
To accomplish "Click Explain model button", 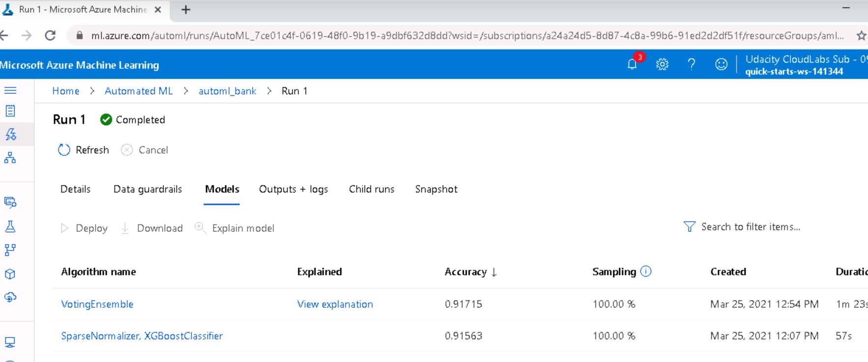I will 235,228.
